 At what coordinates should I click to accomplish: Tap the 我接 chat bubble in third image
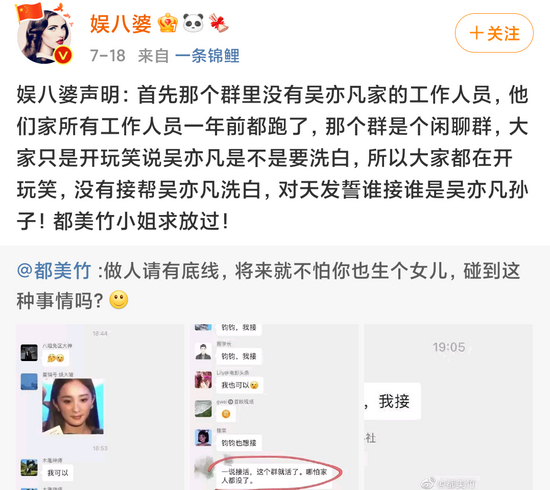pos(393,401)
